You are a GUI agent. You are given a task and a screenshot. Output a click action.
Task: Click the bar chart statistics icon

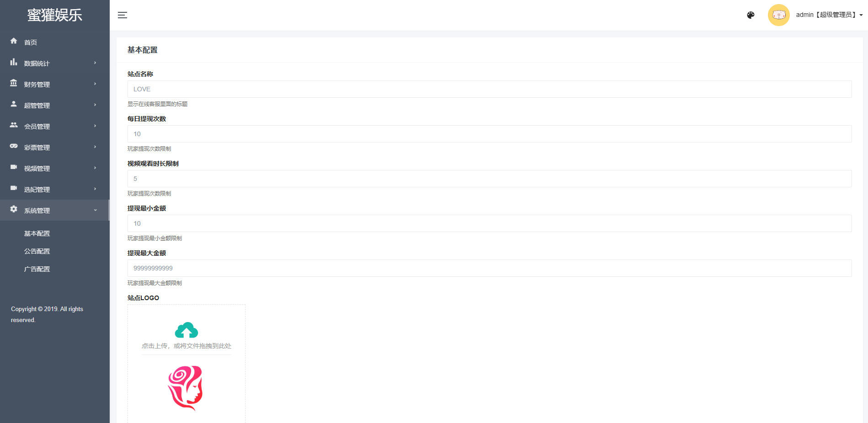[x=14, y=62]
